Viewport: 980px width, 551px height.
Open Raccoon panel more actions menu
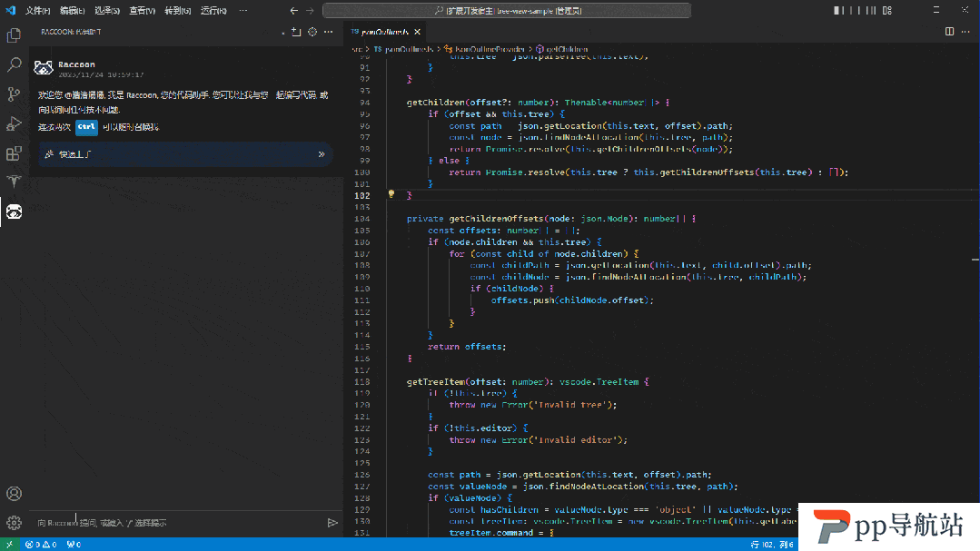click(x=329, y=32)
